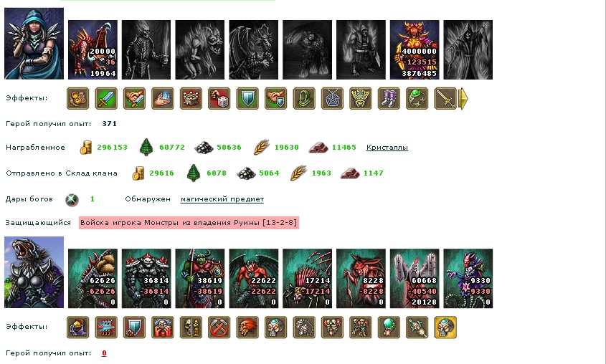Click the golden skull defender effect icon
This screenshot has height=364, width=606.
pos(445,327)
